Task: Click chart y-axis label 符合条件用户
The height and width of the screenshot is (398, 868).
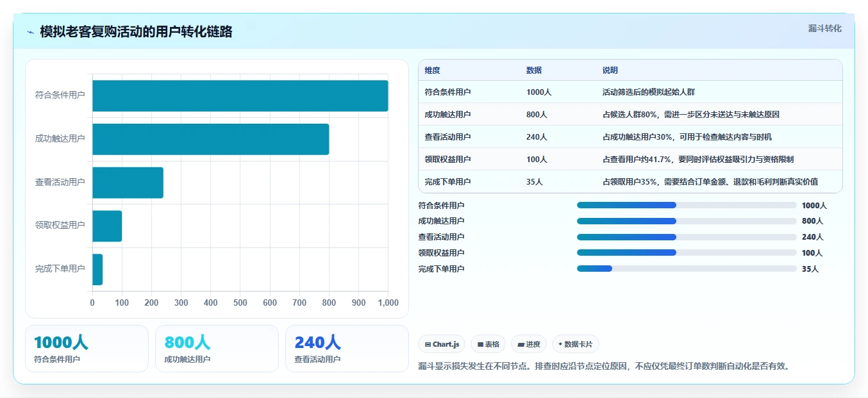Action: [x=60, y=95]
